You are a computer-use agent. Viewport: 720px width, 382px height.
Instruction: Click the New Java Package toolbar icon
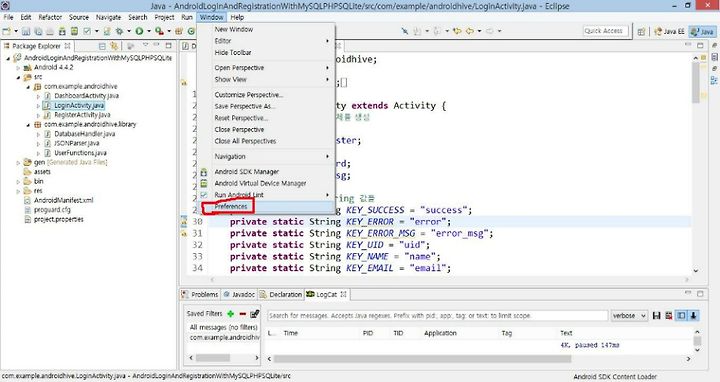coord(179,31)
